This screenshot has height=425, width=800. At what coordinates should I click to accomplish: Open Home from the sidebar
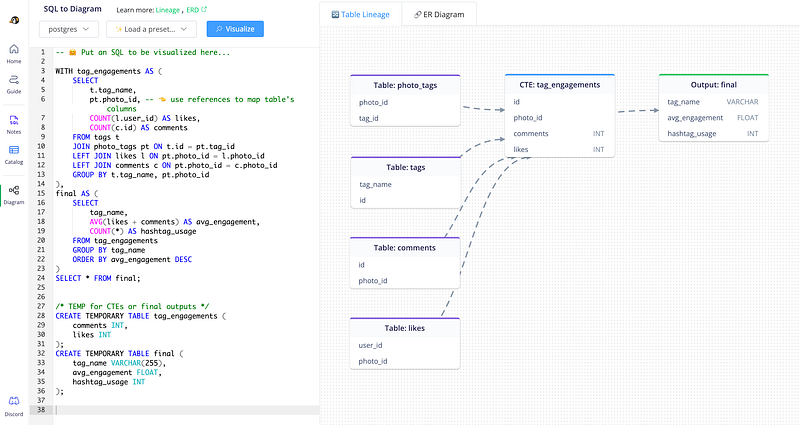(14, 53)
